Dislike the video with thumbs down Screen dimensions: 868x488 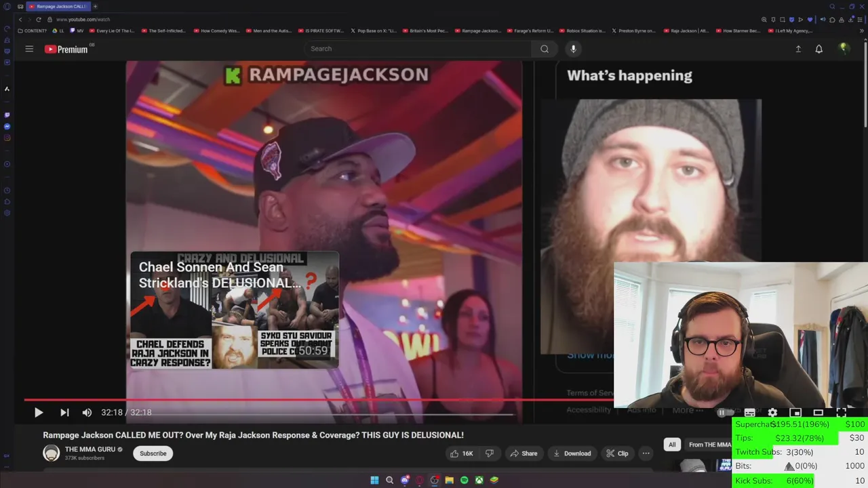(x=490, y=453)
